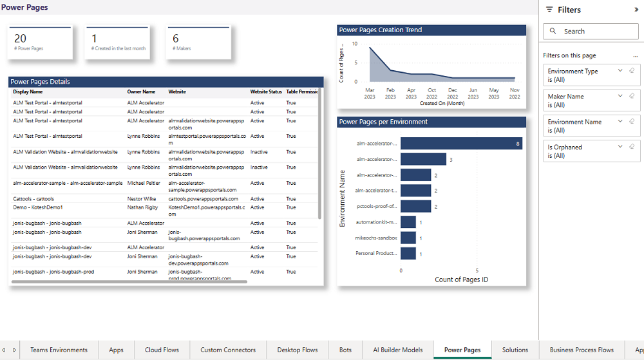
Task: Switch to the Bots tab
Action: [x=345, y=350]
